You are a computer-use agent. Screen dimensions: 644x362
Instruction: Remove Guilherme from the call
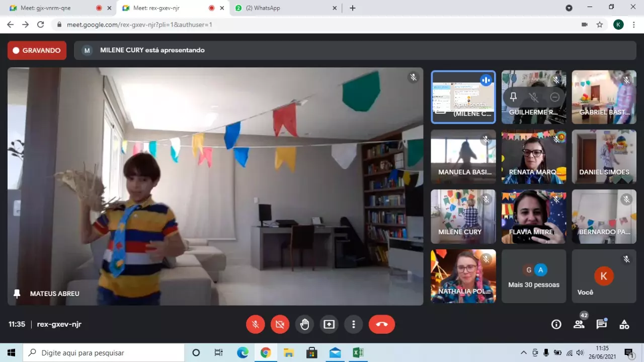(554, 97)
